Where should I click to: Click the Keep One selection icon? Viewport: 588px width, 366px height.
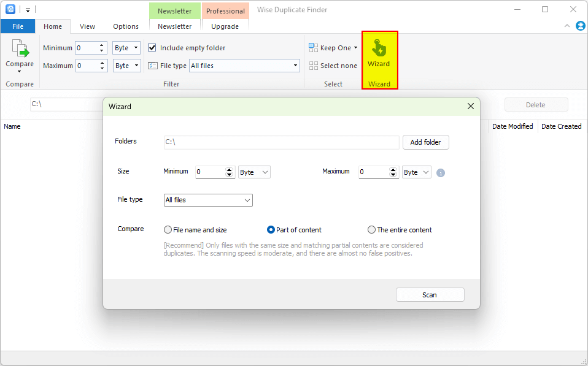[x=313, y=48]
